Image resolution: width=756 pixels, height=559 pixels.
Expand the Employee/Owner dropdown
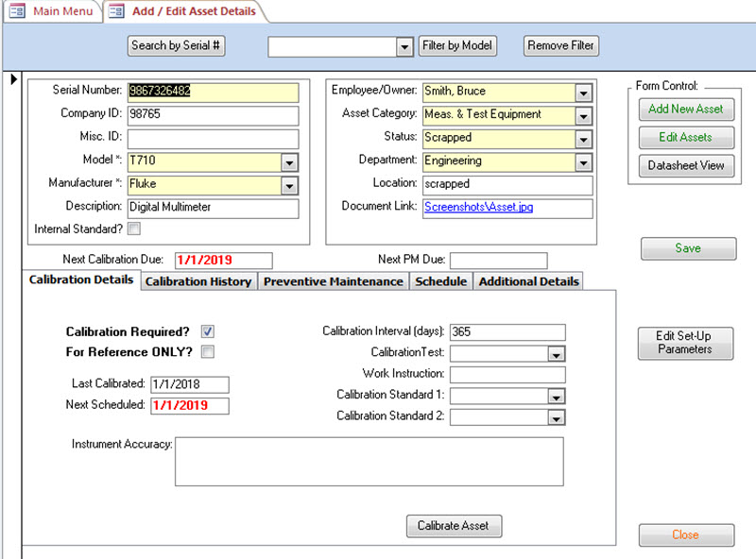(583, 93)
